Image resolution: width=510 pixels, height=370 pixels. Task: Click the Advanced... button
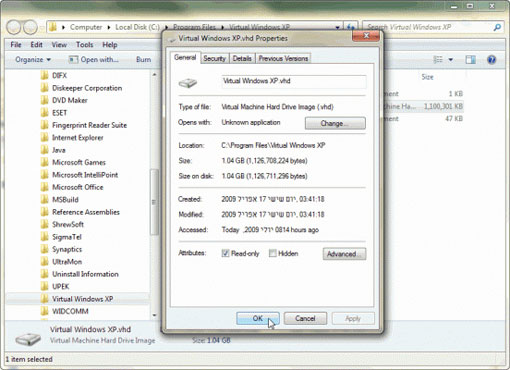344,254
